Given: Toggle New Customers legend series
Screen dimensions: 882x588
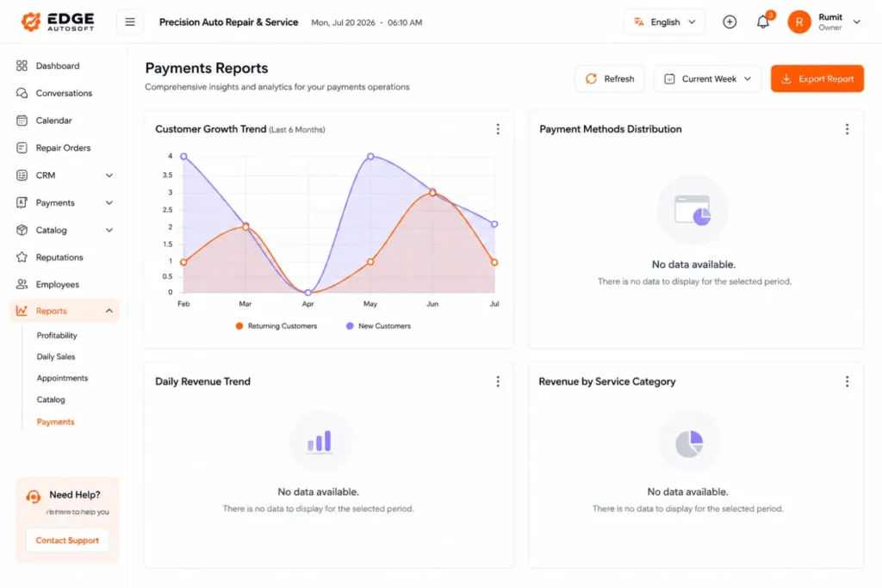Looking at the screenshot, I should click(x=379, y=326).
